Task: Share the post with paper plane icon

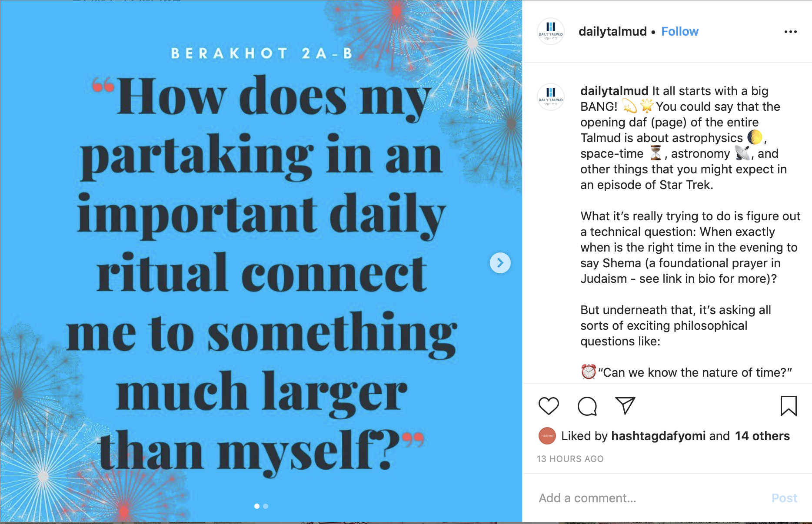Action: pyautogui.click(x=625, y=405)
